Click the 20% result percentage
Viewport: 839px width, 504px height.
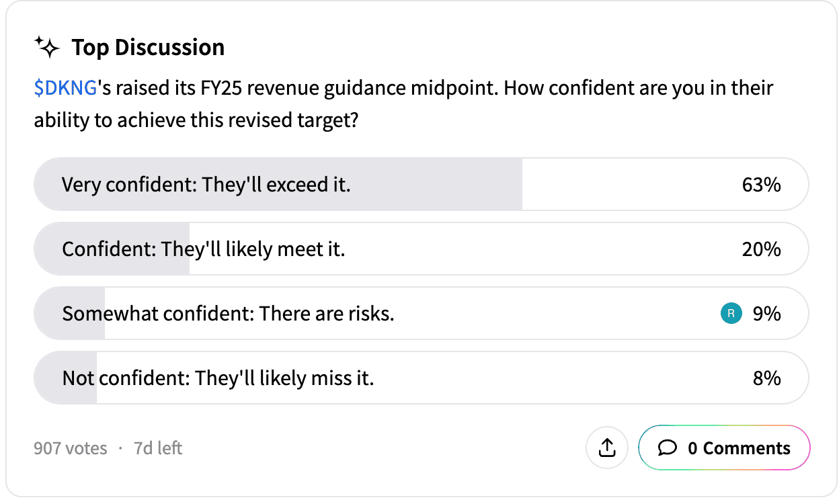(762, 249)
